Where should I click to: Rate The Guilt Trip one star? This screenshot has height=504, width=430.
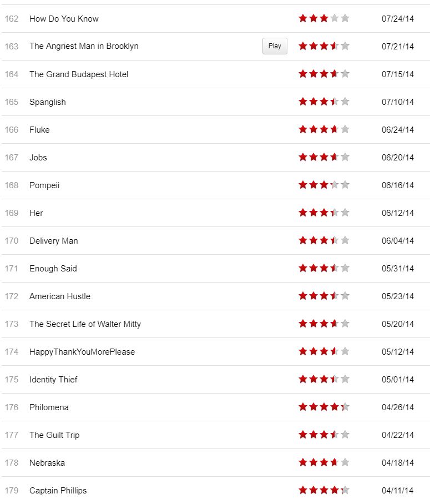click(x=303, y=435)
